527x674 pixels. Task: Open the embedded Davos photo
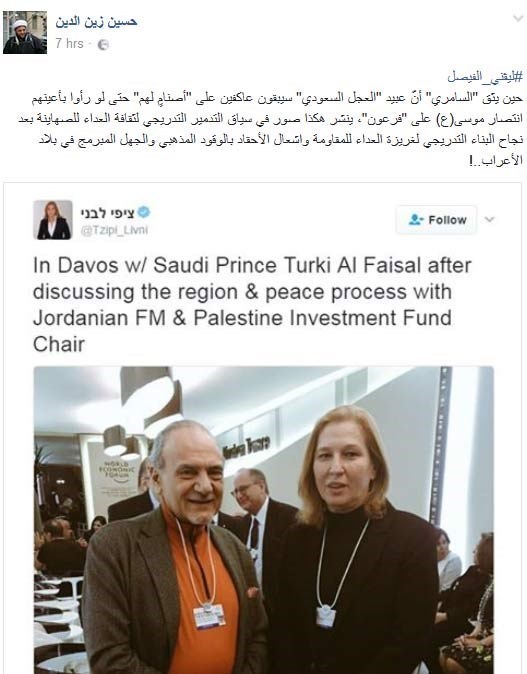point(264,520)
